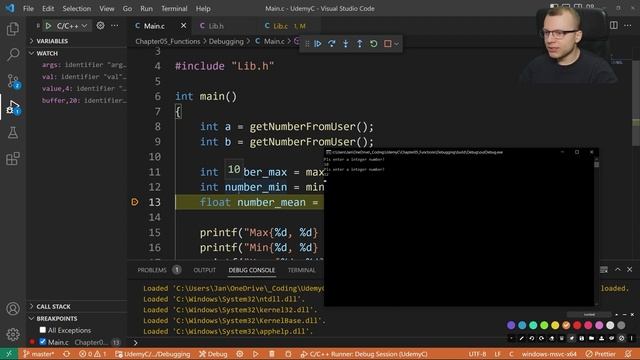Click C/C++ Runner: Debug Session status item
Image resolution: width=640 pixels, height=360 pixels.
coord(364,354)
